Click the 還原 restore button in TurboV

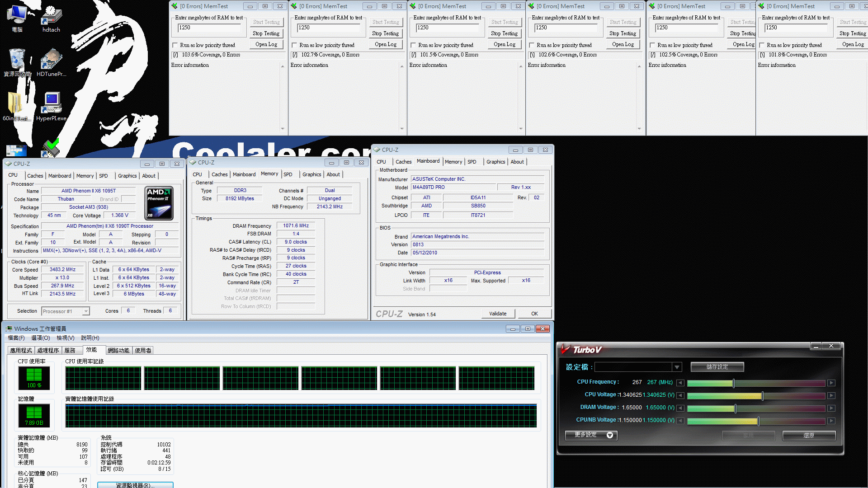pyautogui.click(x=809, y=435)
